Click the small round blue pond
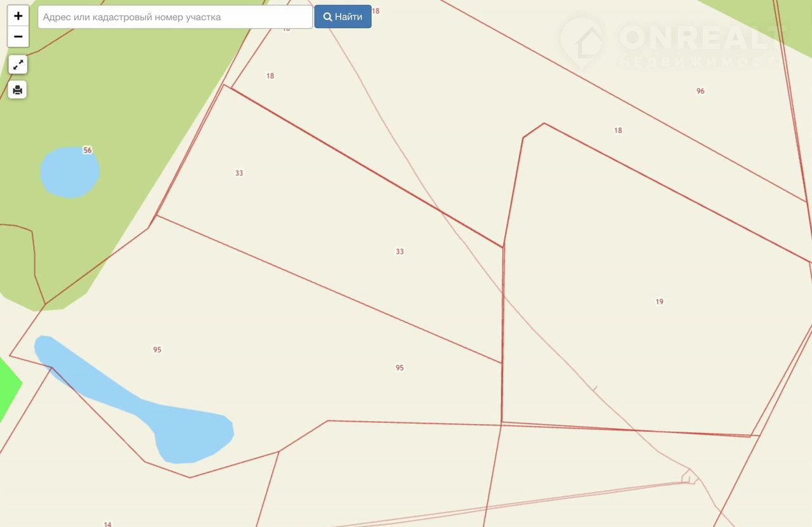The height and width of the screenshot is (527, 812). pyautogui.click(x=70, y=172)
